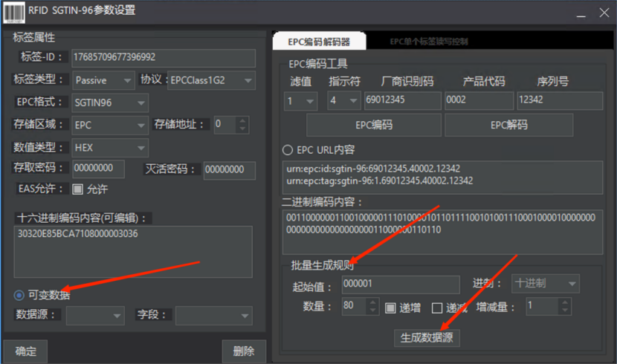This screenshot has height=364, width=617.
Task: Increase the 存储地址 value with up arrow
Action: point(243,120)
